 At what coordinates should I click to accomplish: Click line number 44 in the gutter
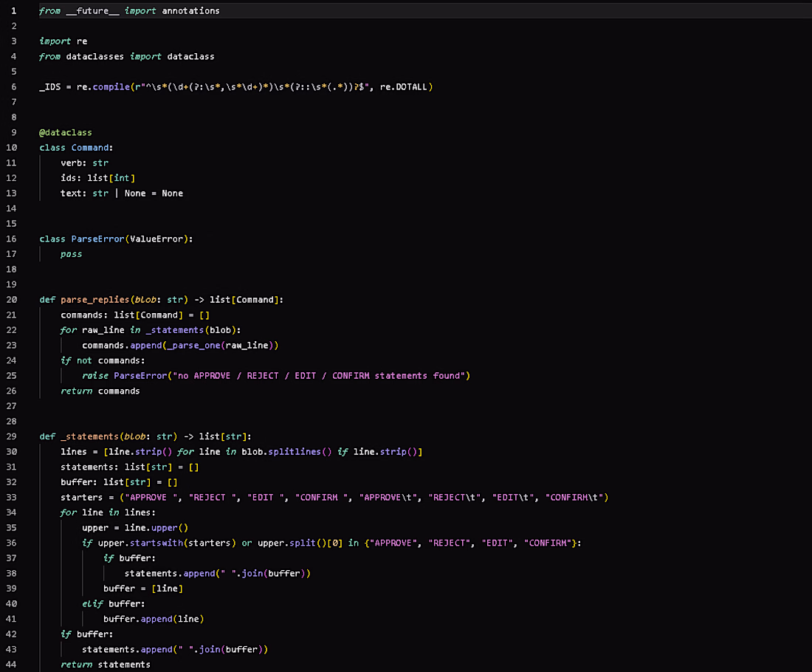11,665
